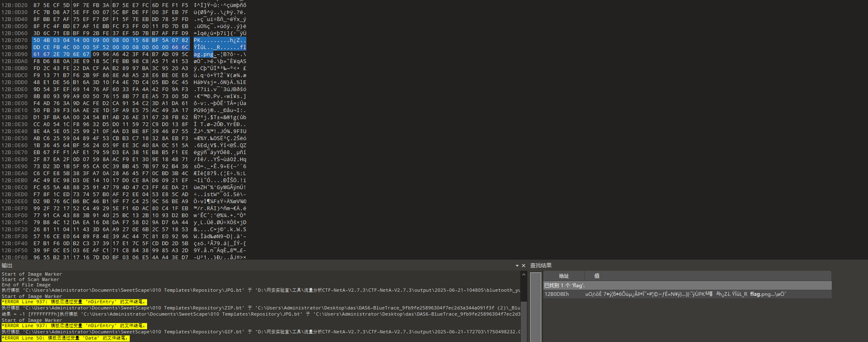Click the End of File Image log line

tap(27, 284)
